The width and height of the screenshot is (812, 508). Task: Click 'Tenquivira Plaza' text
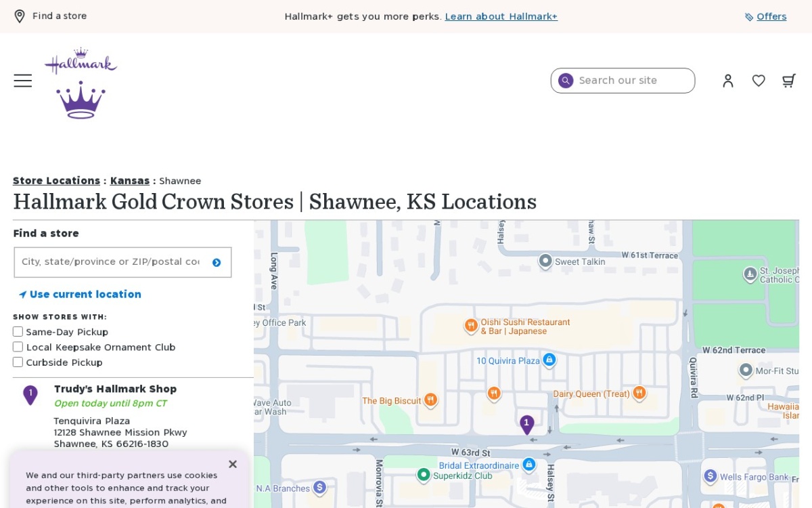[92, 421]
